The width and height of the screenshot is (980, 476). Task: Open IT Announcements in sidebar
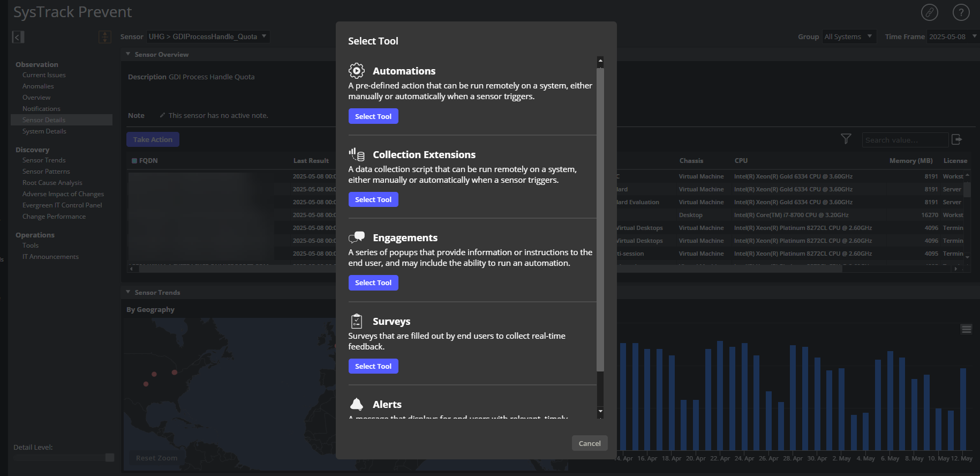(50, 257)
